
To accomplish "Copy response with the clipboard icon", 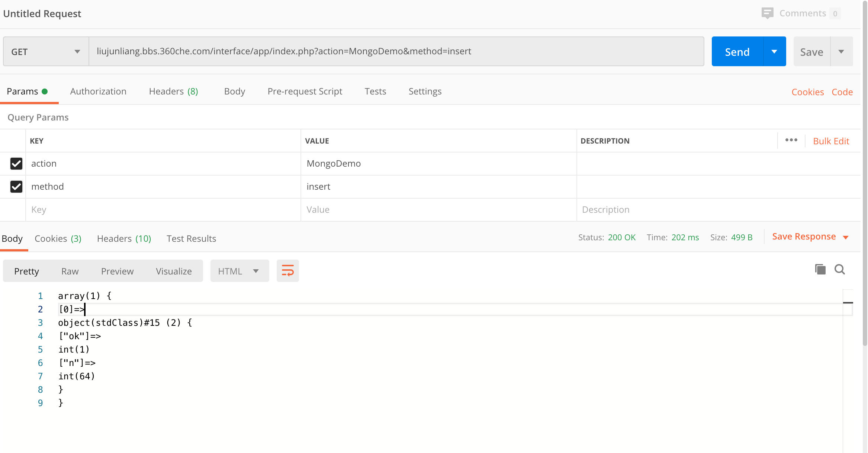I will [820, 269].
